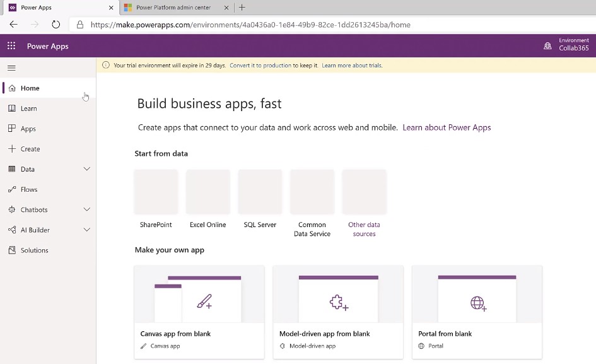Select the 'Canvas app from blank' card

click(199, 312)
